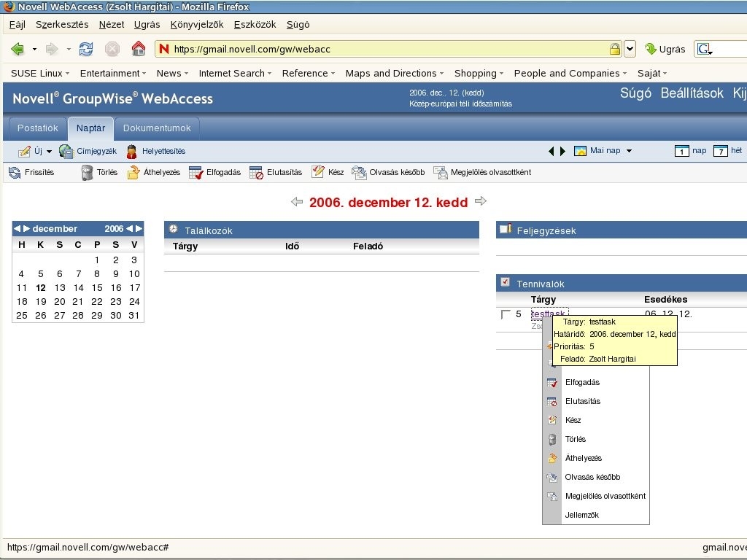
Task: Click the padlock security icon in address bar
Action: pos(614,49)
